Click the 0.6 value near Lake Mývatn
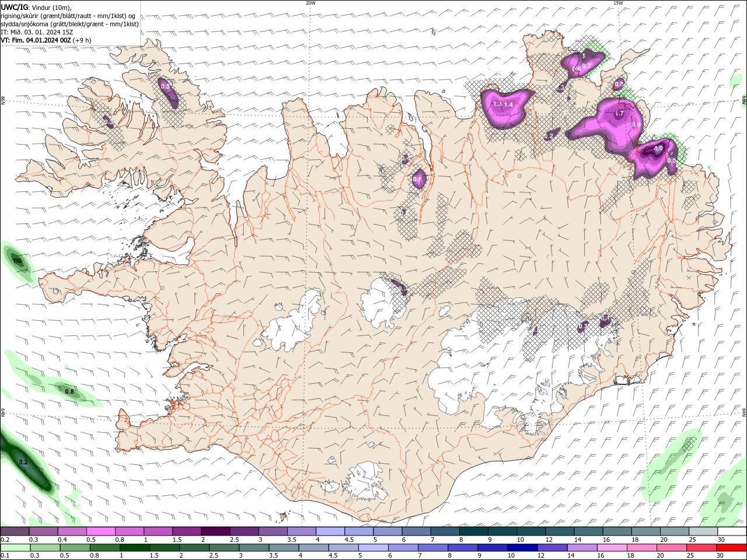 pos(417,180)
